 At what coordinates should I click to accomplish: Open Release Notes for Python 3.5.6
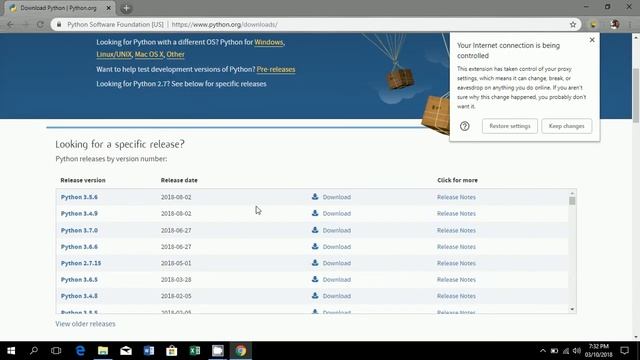click(x=456, y=197)
